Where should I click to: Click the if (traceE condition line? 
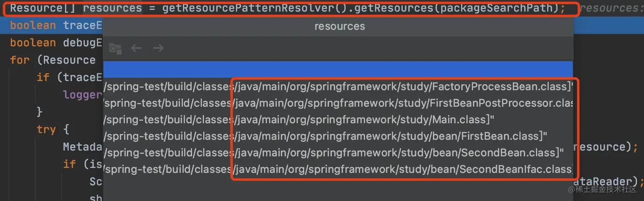(x=70, y=78)
